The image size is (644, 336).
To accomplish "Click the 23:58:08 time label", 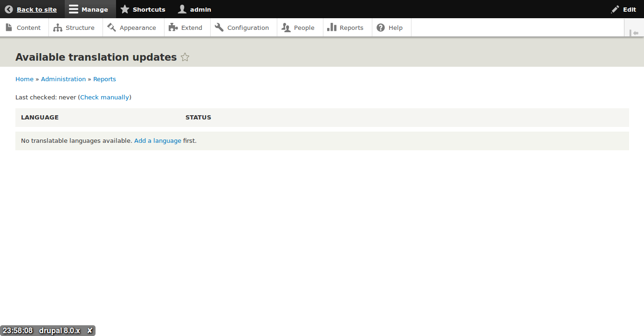I will click(x=18, y=330).
